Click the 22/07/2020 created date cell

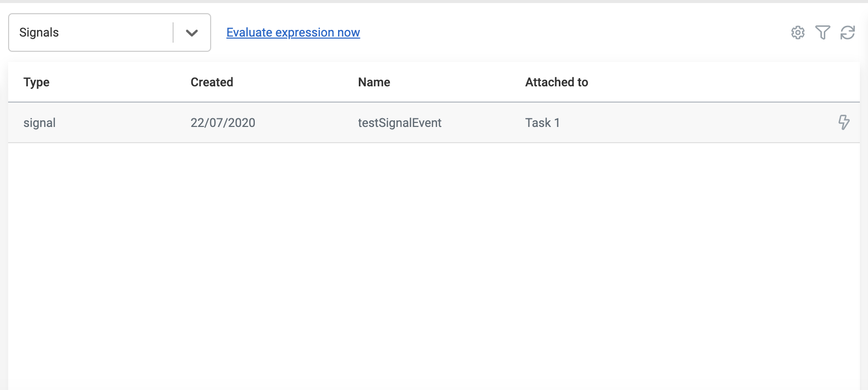click(223, 123)
